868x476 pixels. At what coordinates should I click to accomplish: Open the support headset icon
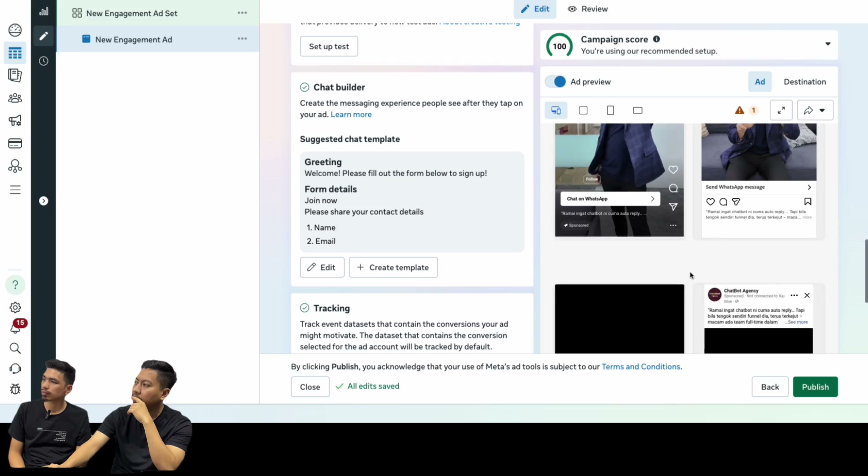(x=15, y=368)
